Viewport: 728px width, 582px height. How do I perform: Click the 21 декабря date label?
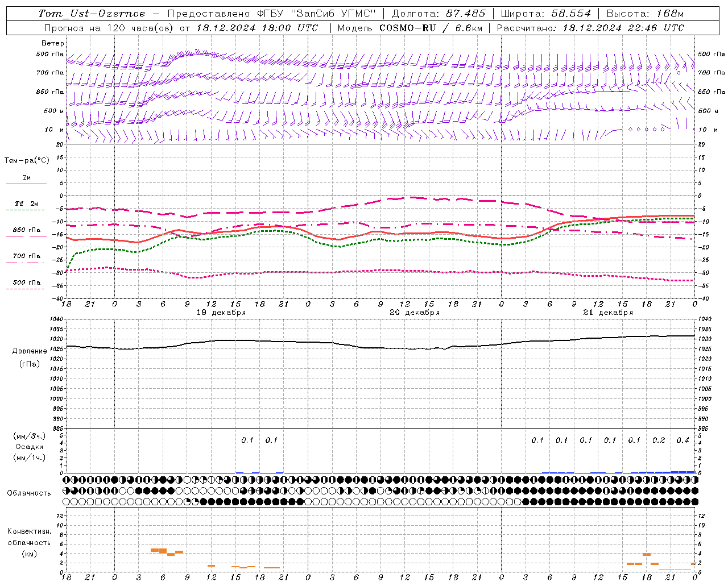tap(608, 313)
